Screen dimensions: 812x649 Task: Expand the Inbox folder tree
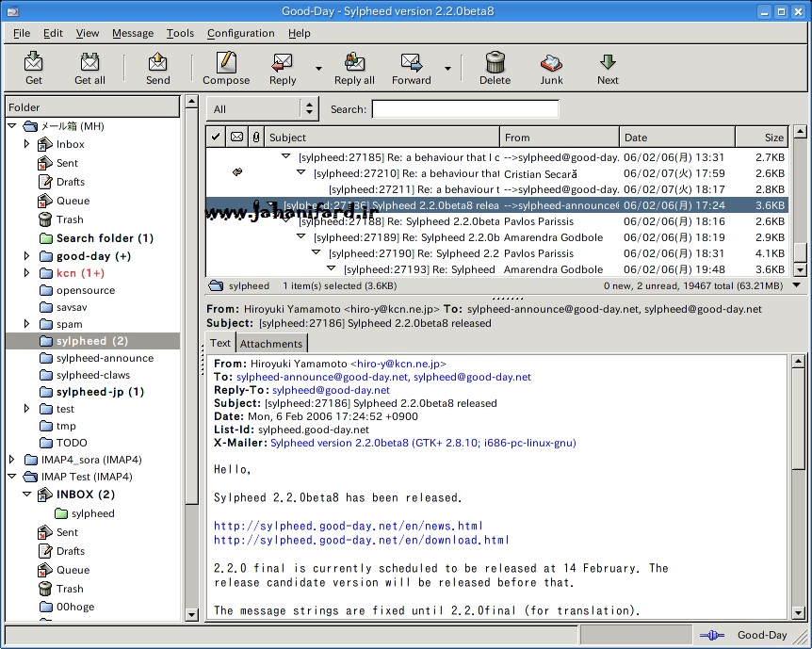coord(27,144)
